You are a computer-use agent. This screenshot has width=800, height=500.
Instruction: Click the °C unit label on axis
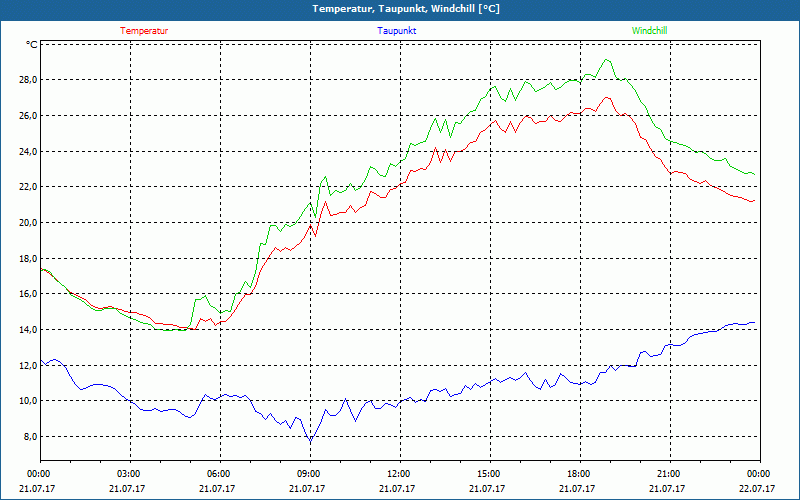click(x=31, y=45)
